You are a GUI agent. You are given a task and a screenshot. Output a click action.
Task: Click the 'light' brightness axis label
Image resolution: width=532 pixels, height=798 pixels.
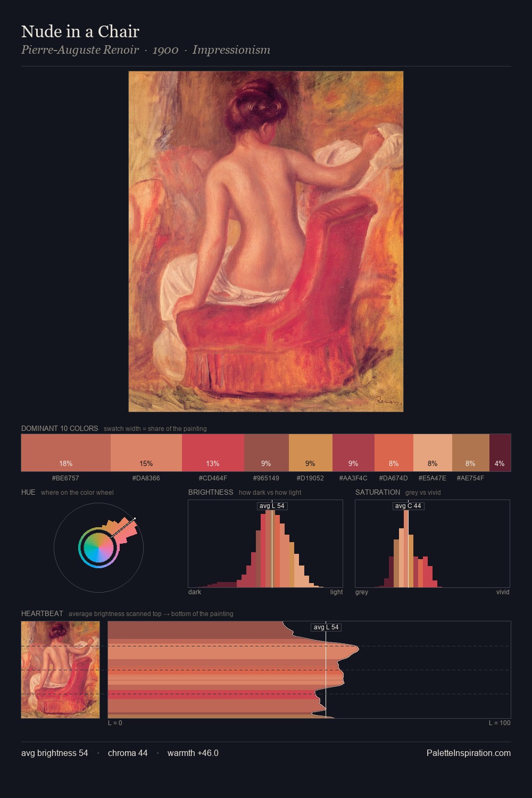tap(336, 592)
